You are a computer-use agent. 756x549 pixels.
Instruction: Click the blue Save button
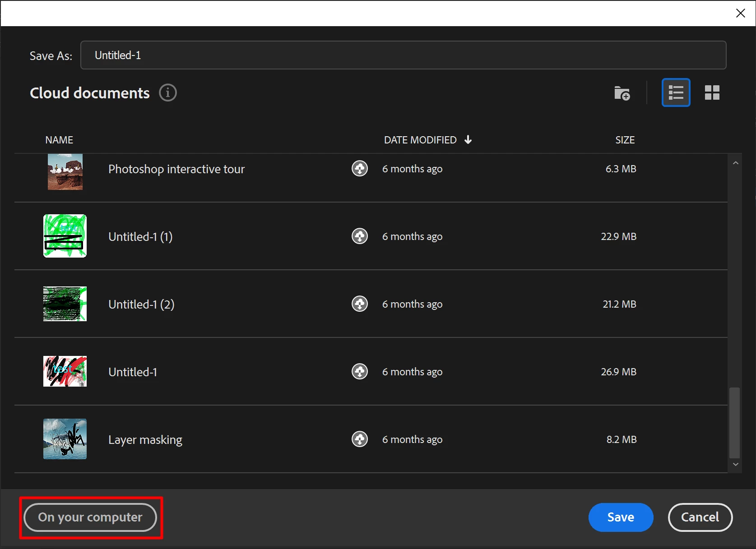[621, 517]
